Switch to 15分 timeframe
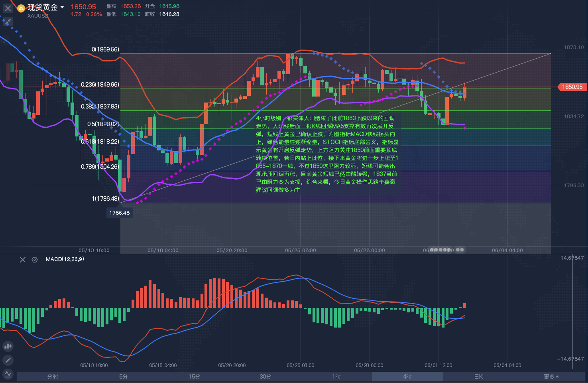 pyautogui.click(x=195, y=377)
